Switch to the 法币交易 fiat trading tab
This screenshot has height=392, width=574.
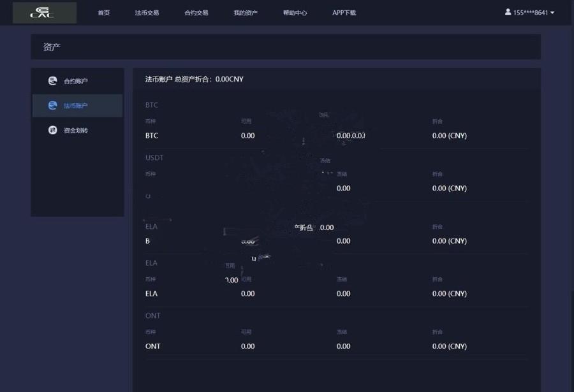pyautogui.click(x=148, y=12)
